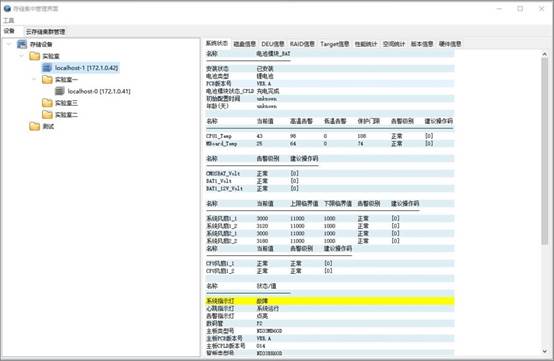Collapse the 实验室一 tree node
The width and height of the screenshot is (554, 361).
[x=34, y=79]
